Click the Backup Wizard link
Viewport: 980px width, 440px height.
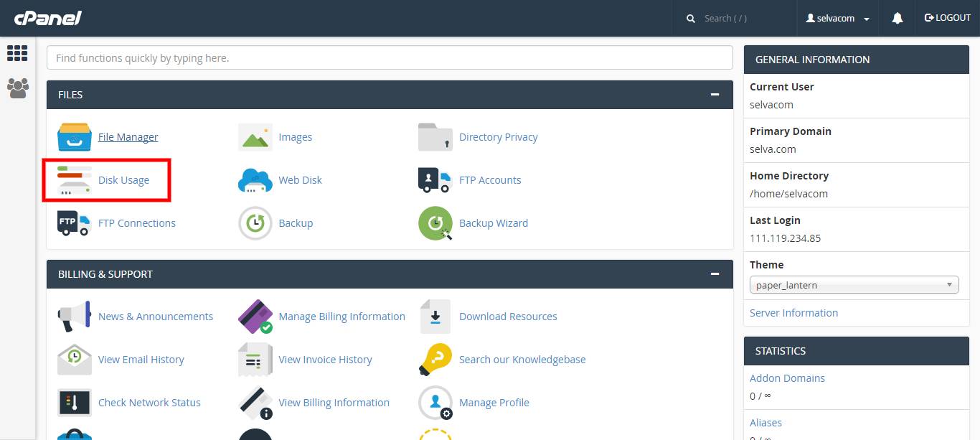(x=494, y=223)
